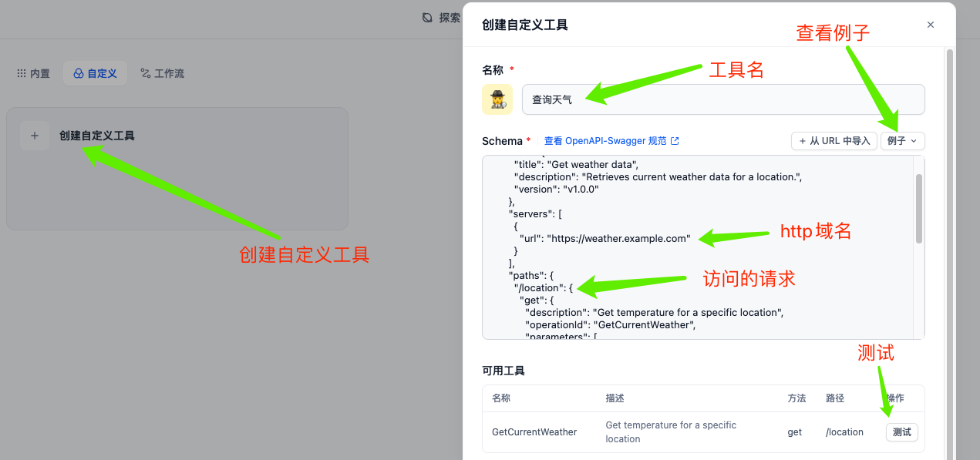Switch to the 内置 tab
This screenshot has height=460, width=980.
pos(33,74)
